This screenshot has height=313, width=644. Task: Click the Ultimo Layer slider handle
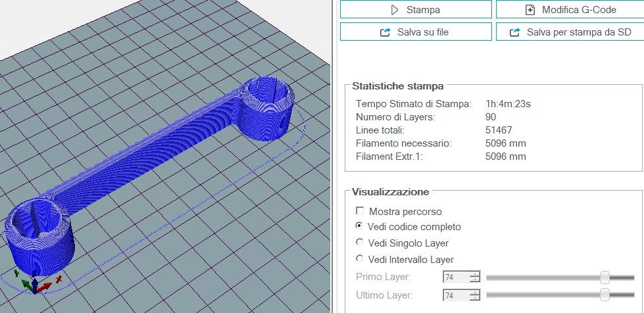[605, 295]
